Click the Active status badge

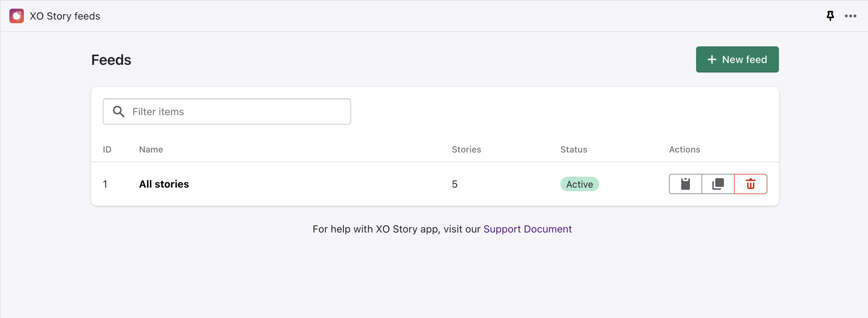coord(579,184)
